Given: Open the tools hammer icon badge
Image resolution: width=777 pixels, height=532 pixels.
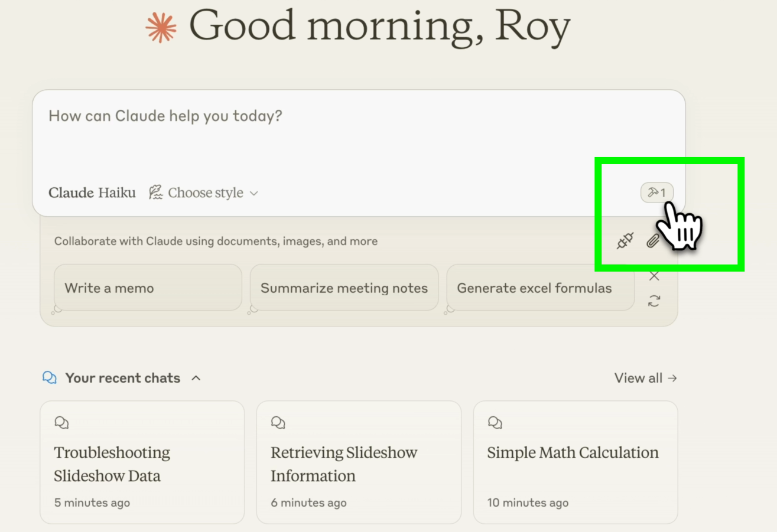Looking at the screenshot, I should point(656,192).
